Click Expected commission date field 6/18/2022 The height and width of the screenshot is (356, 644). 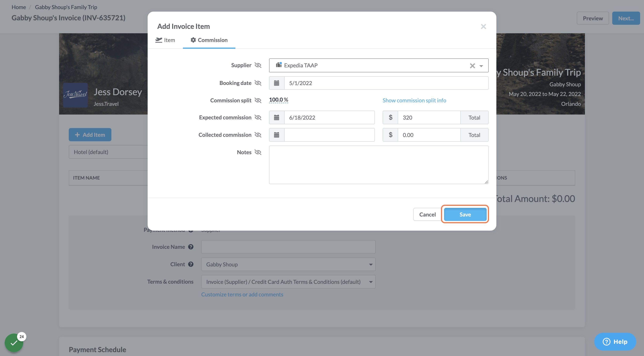point(329,118)
